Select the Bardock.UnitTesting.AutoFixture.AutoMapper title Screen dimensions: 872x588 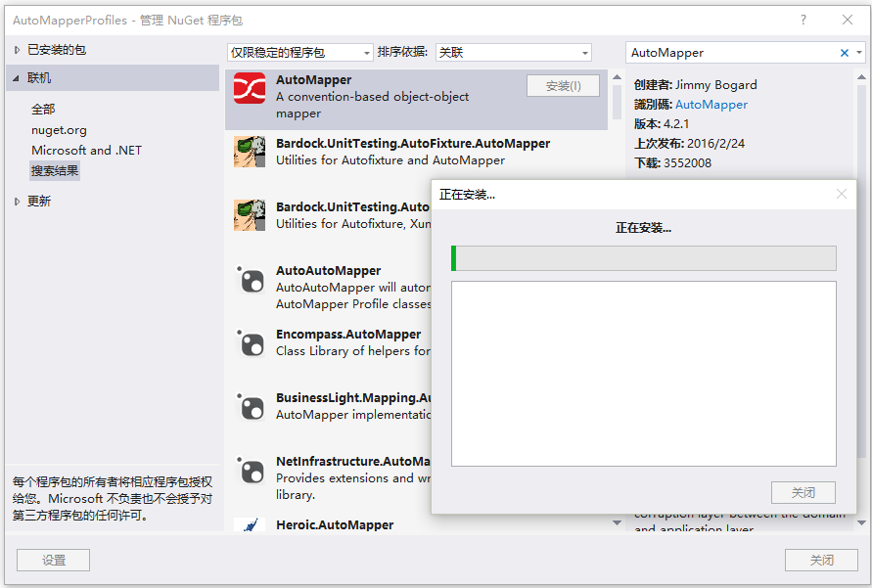[413, 144]
